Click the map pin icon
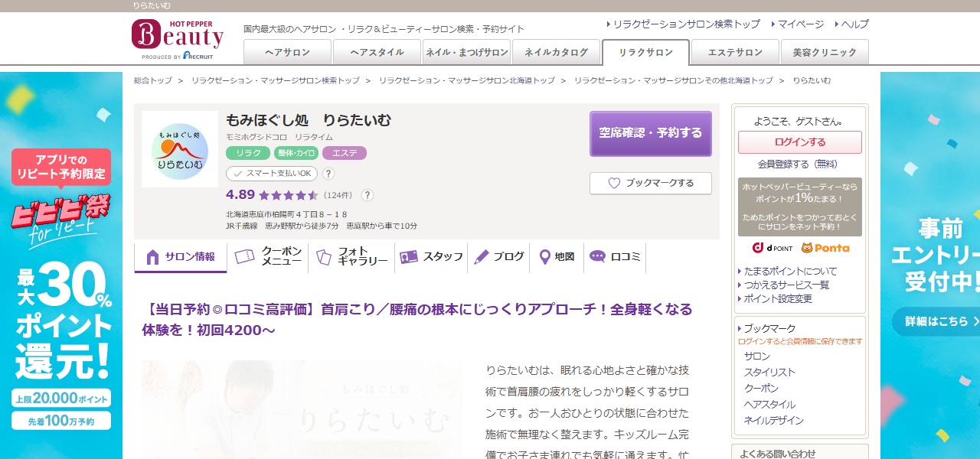This screenshot has height=459, width=980. point(545,257)
